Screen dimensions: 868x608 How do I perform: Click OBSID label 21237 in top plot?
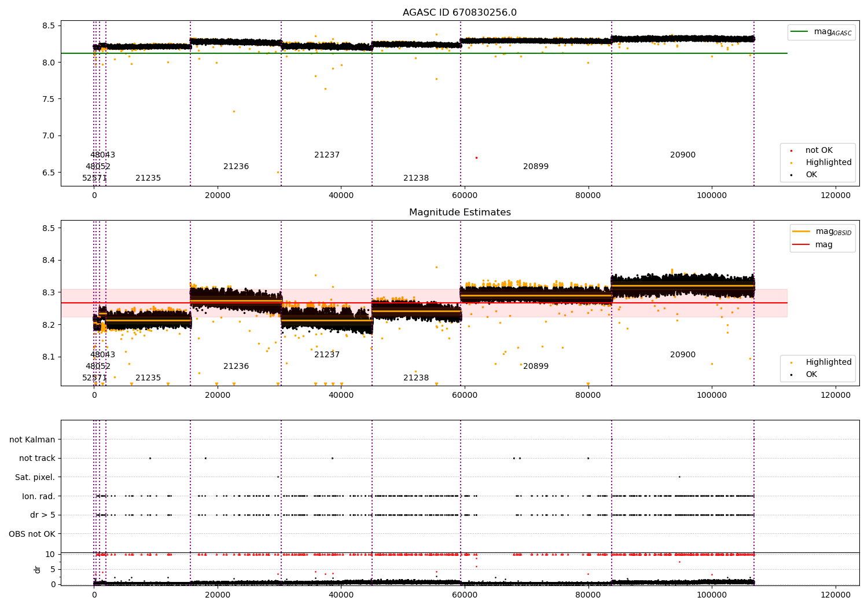click(327, 155)
